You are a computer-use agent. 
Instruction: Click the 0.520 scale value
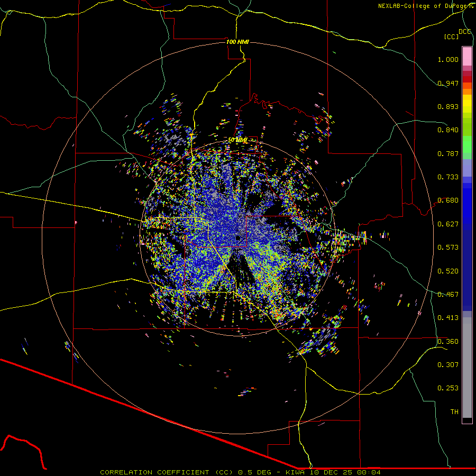(448, 271)
